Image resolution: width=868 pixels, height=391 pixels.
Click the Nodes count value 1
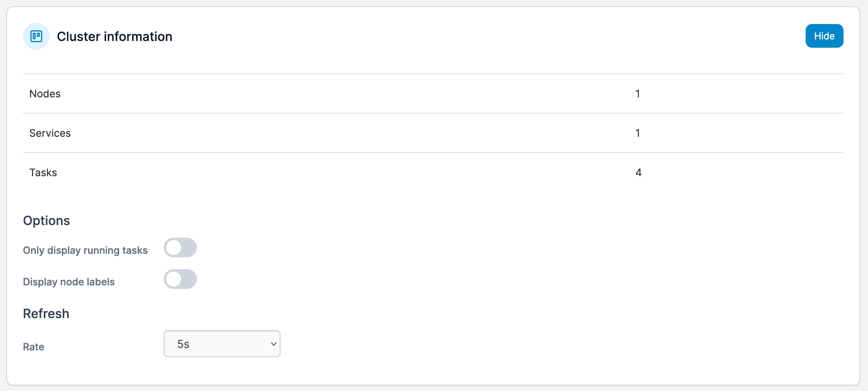pyautogui.click(x=638, y=94)
